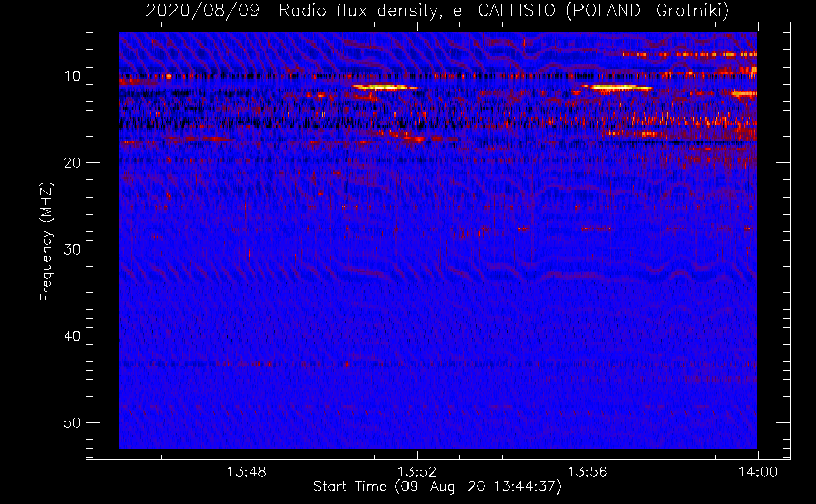Click the '13:52' time tick label
The width and height of the screenshot is (816, 504).
point(417,472)
